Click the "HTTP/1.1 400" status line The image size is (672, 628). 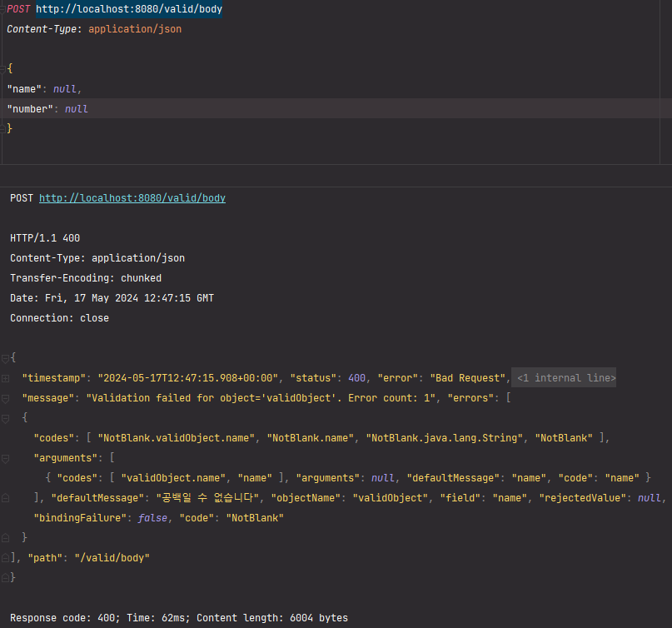pyautogui.click(x=45, y=238)
